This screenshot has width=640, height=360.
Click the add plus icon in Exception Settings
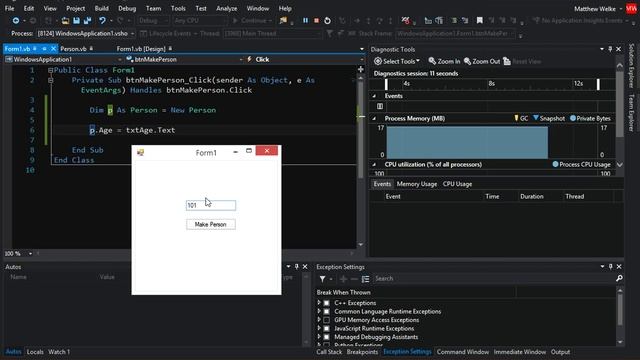click(x=343, y=279)
